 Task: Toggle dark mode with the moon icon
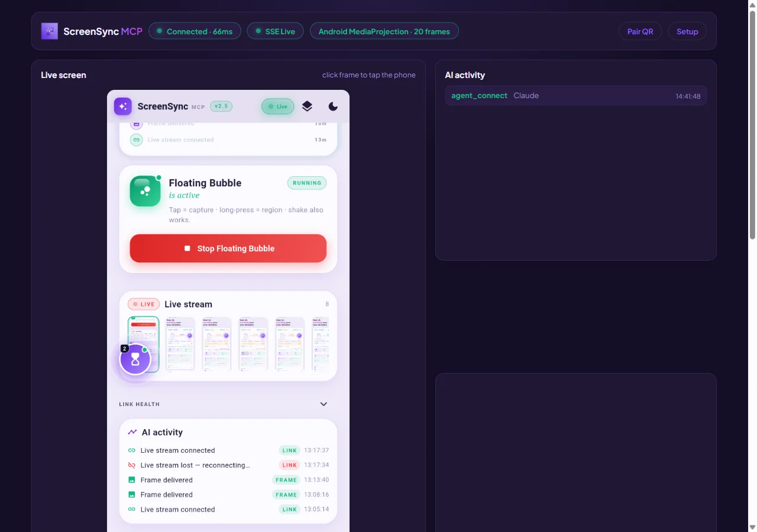coord(333,106)
